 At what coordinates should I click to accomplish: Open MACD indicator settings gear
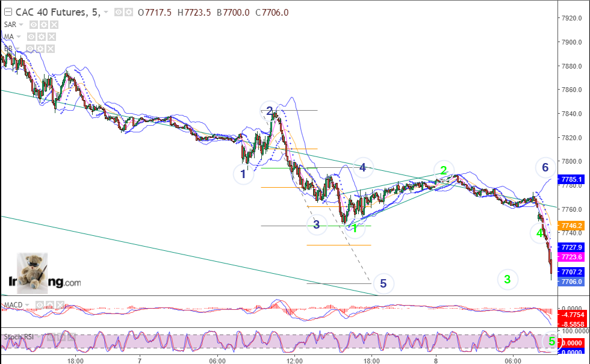(x=49, y=304)
